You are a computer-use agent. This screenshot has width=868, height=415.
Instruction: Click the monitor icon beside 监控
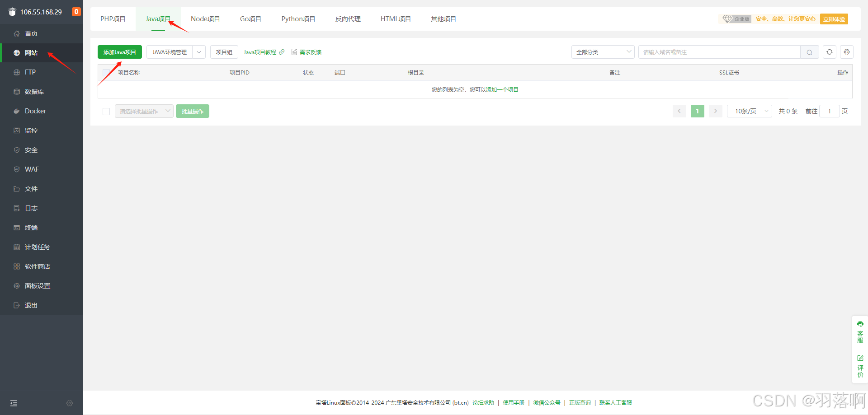click(17, 131)
